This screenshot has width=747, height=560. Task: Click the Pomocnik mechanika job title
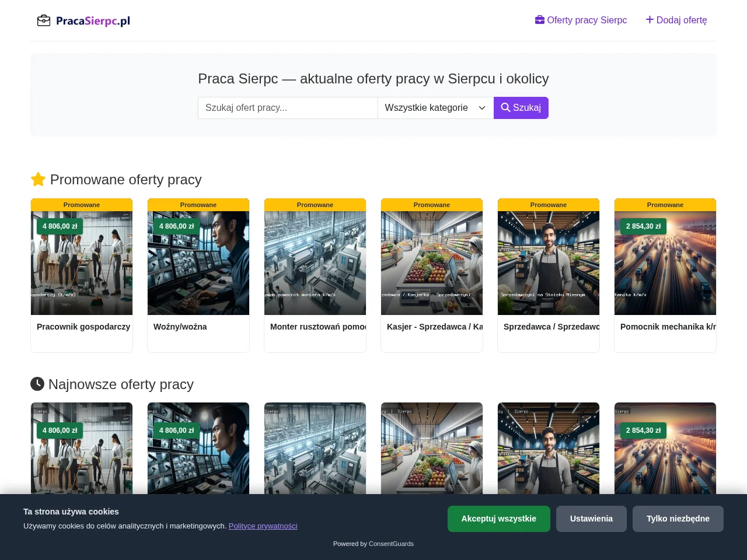668,327
